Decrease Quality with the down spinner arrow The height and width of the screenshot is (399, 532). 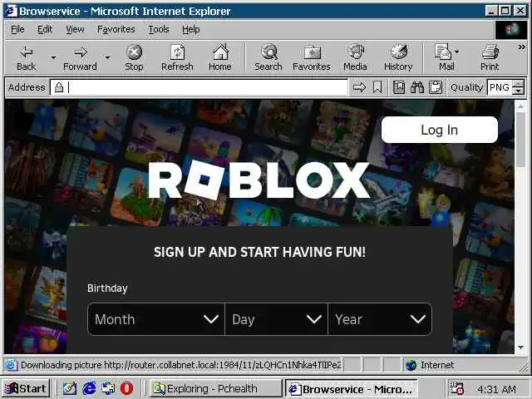[518, 91]
